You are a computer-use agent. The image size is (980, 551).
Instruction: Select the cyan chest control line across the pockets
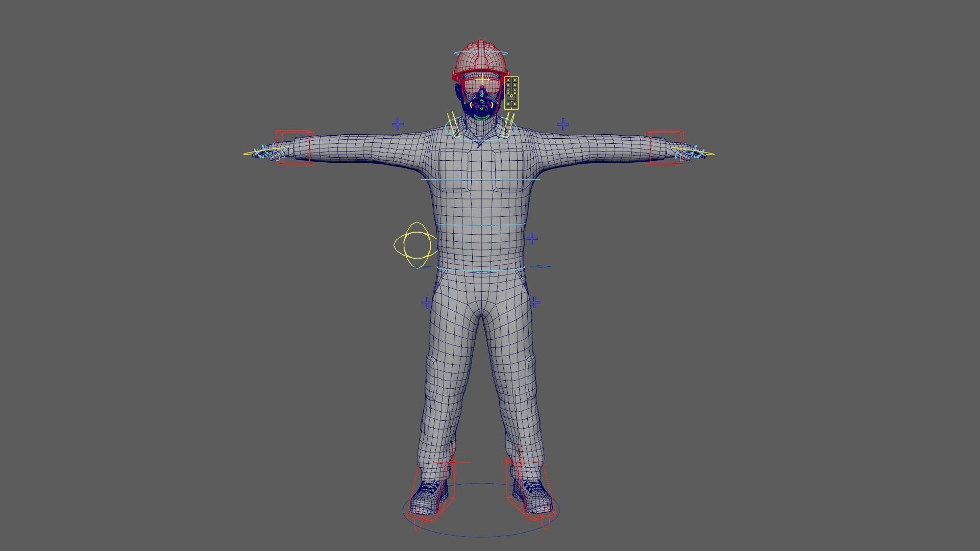coord(480,180)
